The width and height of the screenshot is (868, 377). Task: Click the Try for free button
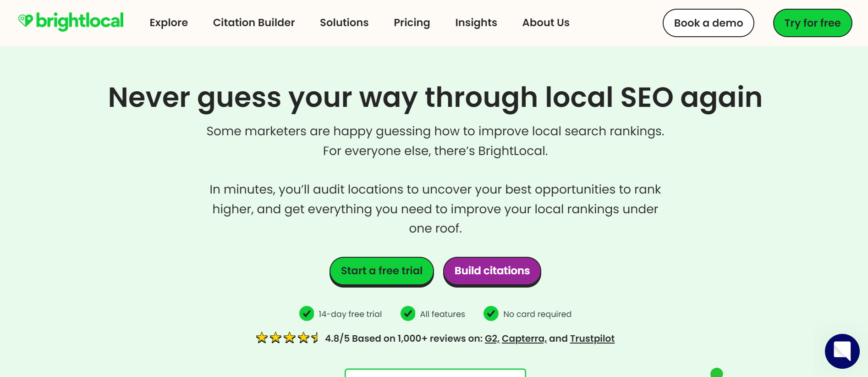[813, 23]
